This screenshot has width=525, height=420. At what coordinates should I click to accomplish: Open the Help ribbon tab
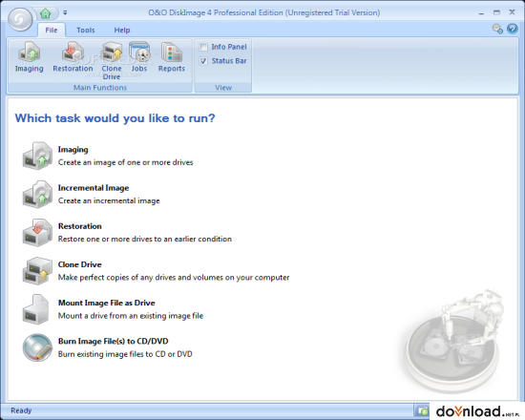[122, 31]
